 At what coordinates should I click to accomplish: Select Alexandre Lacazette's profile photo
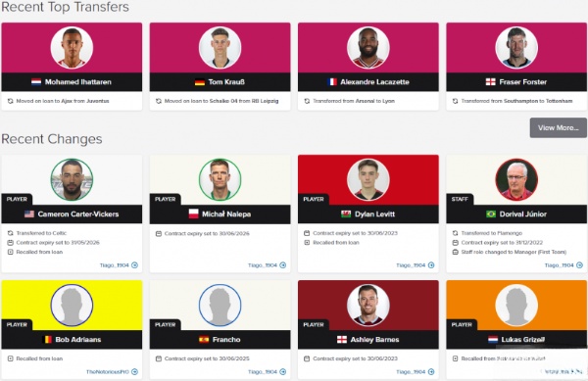tap(368, 48)
